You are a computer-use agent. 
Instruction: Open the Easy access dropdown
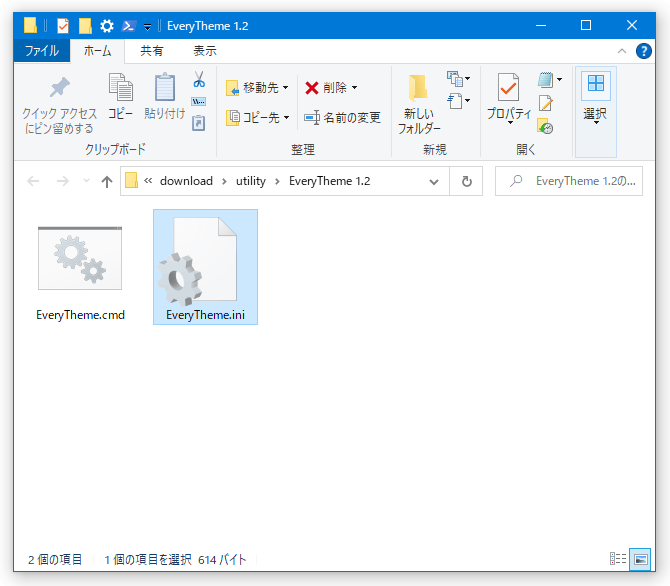pos(458,101)
